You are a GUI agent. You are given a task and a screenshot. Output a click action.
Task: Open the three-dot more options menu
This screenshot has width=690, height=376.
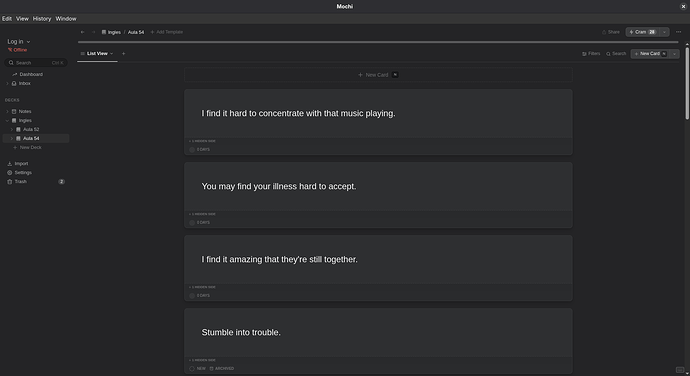679,32
